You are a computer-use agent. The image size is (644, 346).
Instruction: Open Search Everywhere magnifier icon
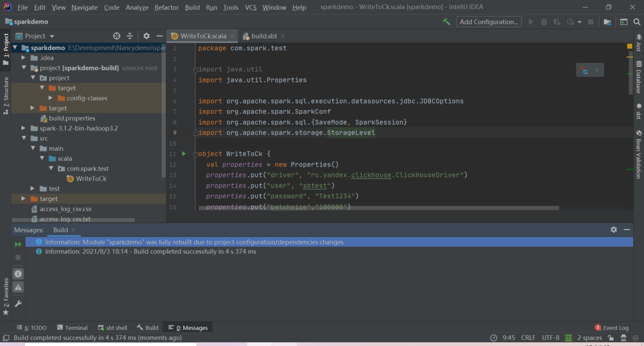637,22
